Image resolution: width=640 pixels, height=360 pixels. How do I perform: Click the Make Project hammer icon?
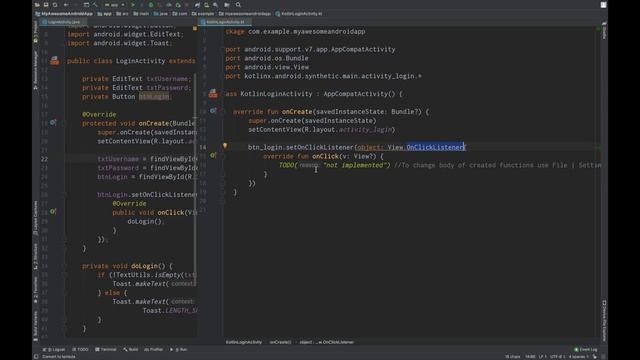pyautogui.click(x=95, y=5)
